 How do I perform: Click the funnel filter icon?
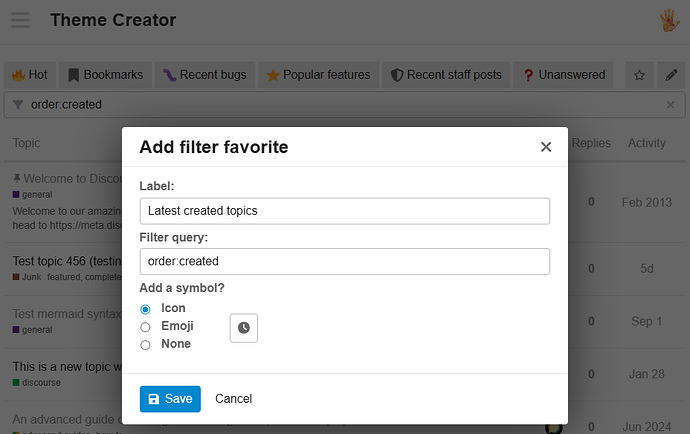point(18,105)
